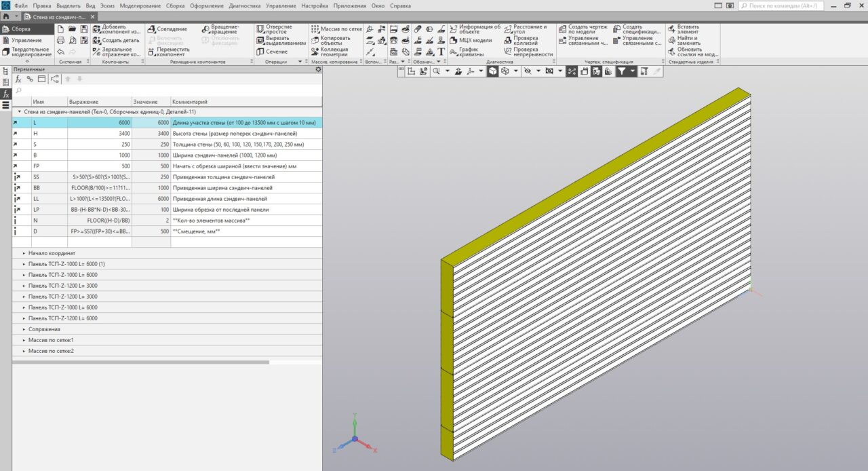Image resolution: width=868 pixels, height=471 pixels.
Task: Click comment 'Толщина стены' row S
Action: tap(238, 145)
